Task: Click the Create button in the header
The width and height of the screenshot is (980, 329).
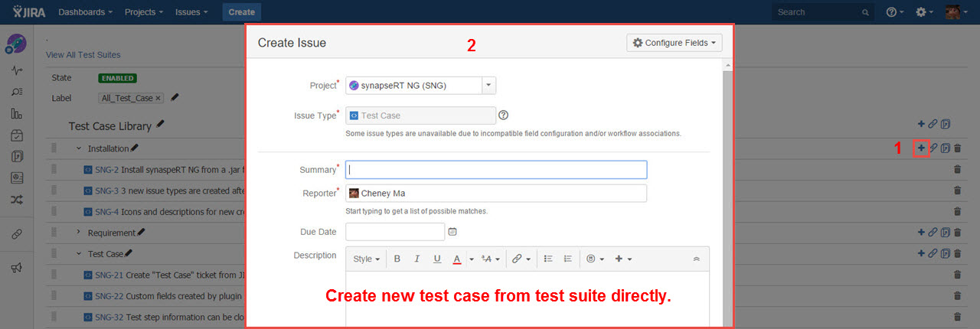Action: [242, 12]
